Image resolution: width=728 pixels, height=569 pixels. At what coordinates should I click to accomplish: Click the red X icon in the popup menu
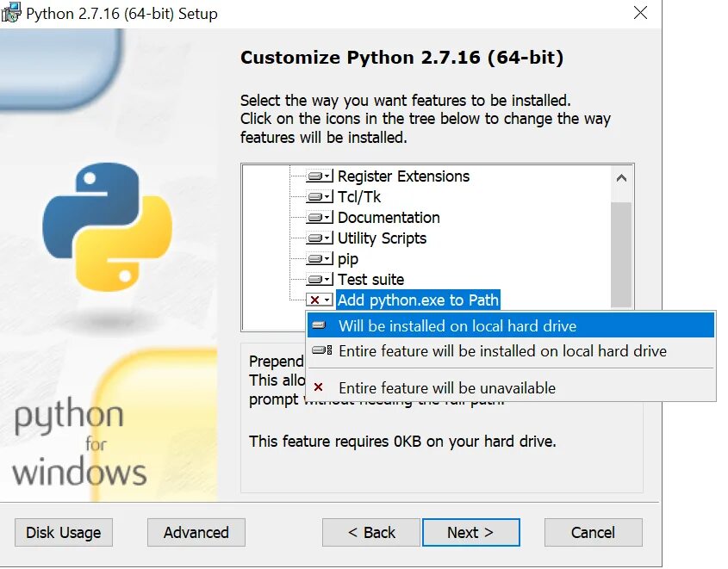click(319, 387)
